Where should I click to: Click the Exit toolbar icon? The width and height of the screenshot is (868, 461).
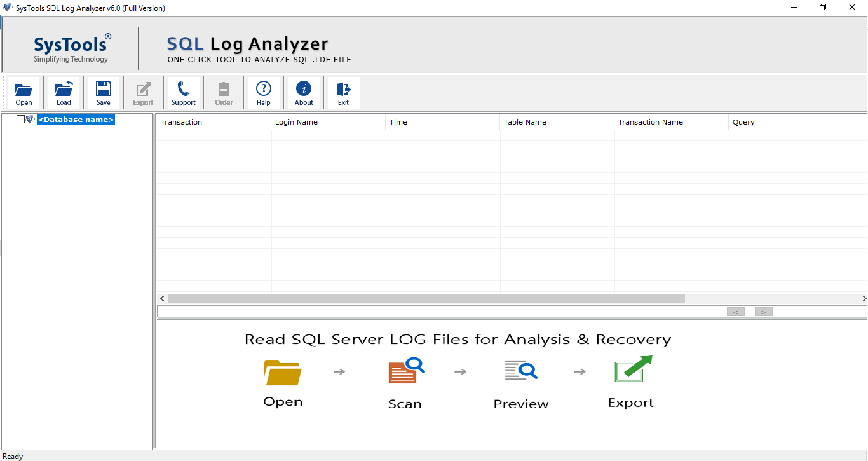343,93
